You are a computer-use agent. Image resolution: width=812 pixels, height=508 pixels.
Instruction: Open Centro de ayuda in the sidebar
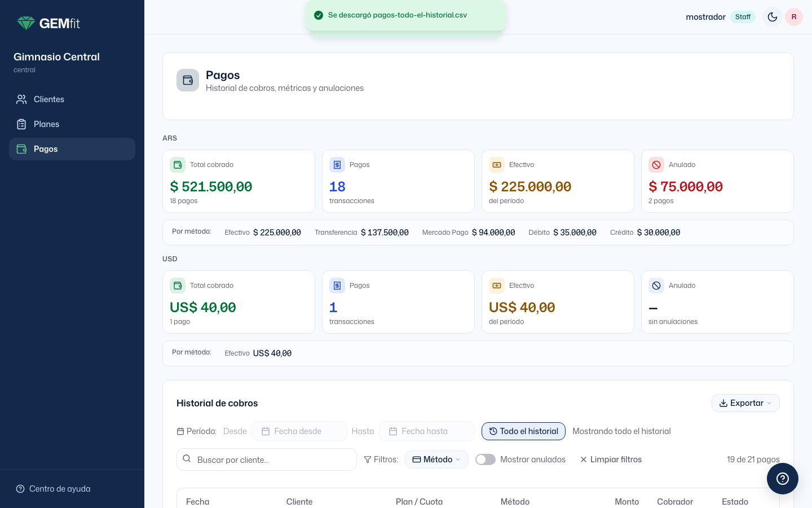pos(53,489)
